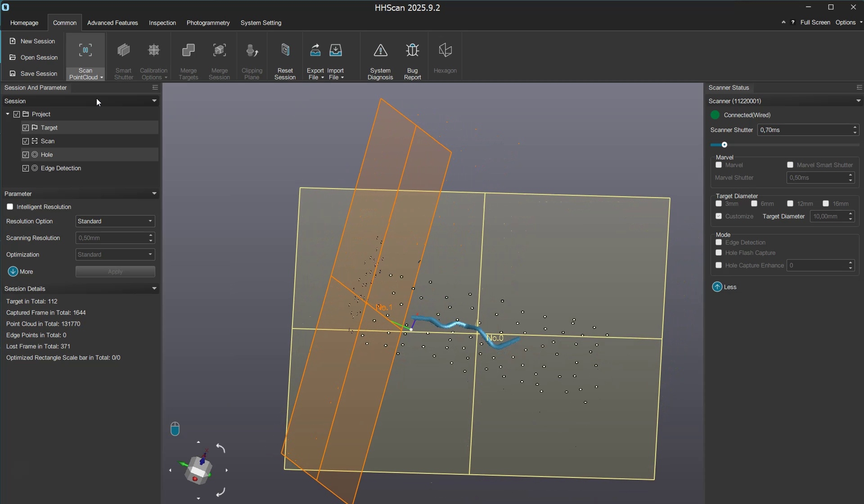This screenshot has height=504, width=864.
Task: Toggle the Edge Detection checkbox in the session tree
Action: 26,168
